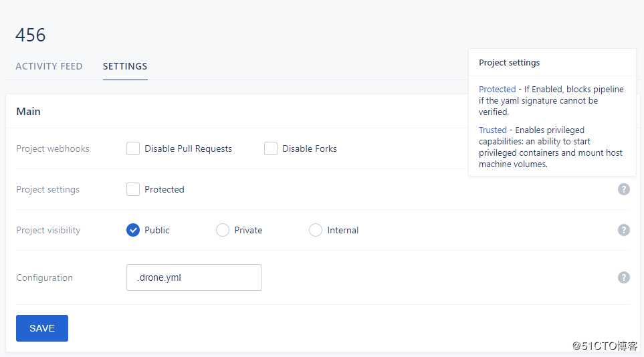The height and width of the screenshot is (357, 644).
Task: Choose the Private visibility option
Action: tap(223, 230)
